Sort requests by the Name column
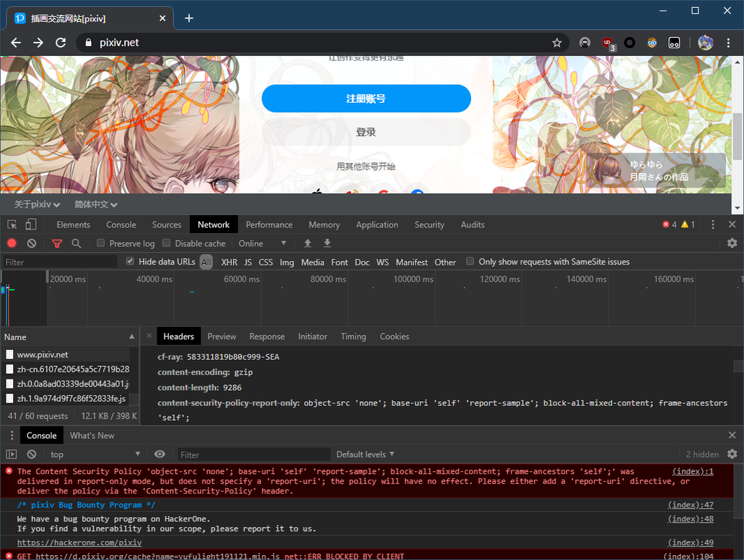Screen dimensions: 744x560 pos(69,337)
